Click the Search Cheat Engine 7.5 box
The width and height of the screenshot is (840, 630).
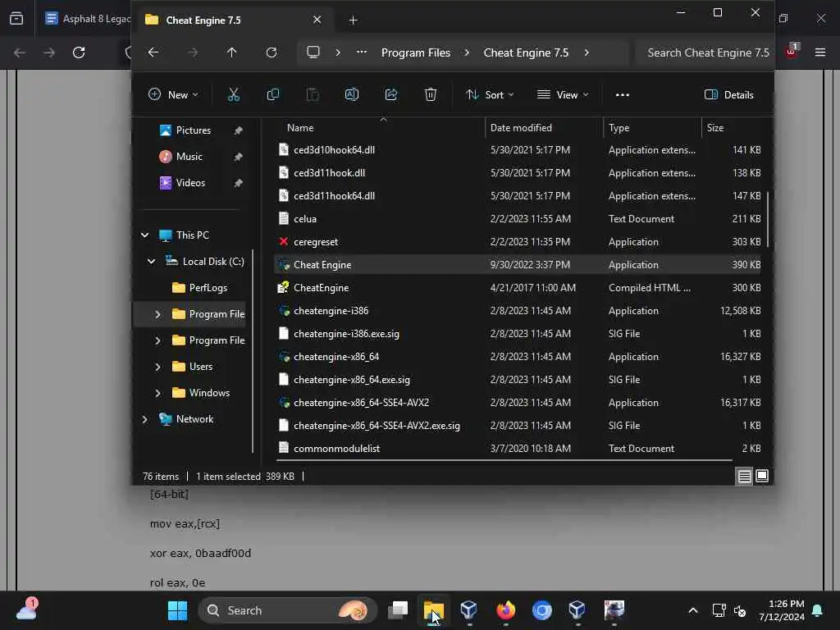[x=704, y=52]
